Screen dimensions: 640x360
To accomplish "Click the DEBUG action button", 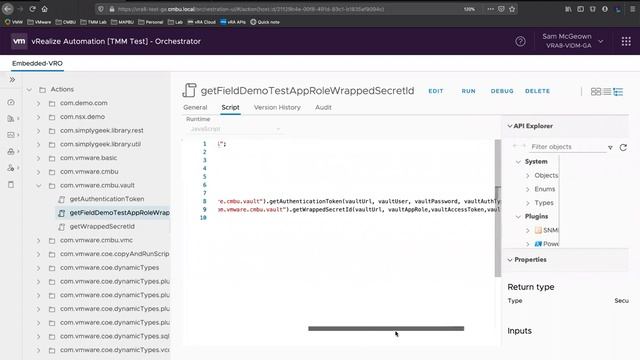I will (x=502, y=91).
